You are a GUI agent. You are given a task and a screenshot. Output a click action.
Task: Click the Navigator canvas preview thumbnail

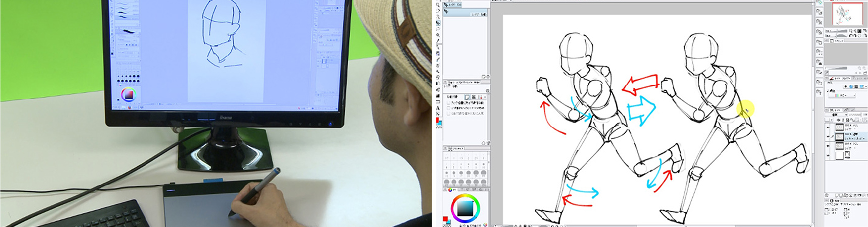847,14
